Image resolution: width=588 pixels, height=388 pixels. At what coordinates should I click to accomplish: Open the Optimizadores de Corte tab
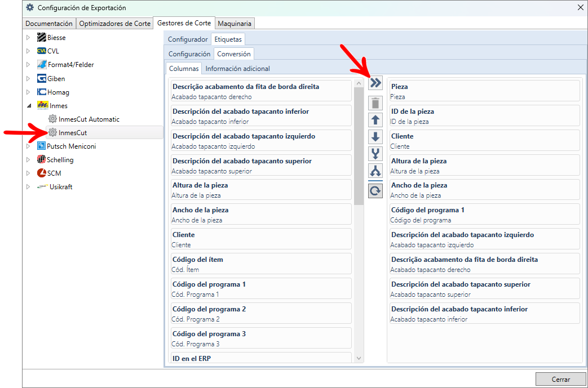[x=115, y=24]
